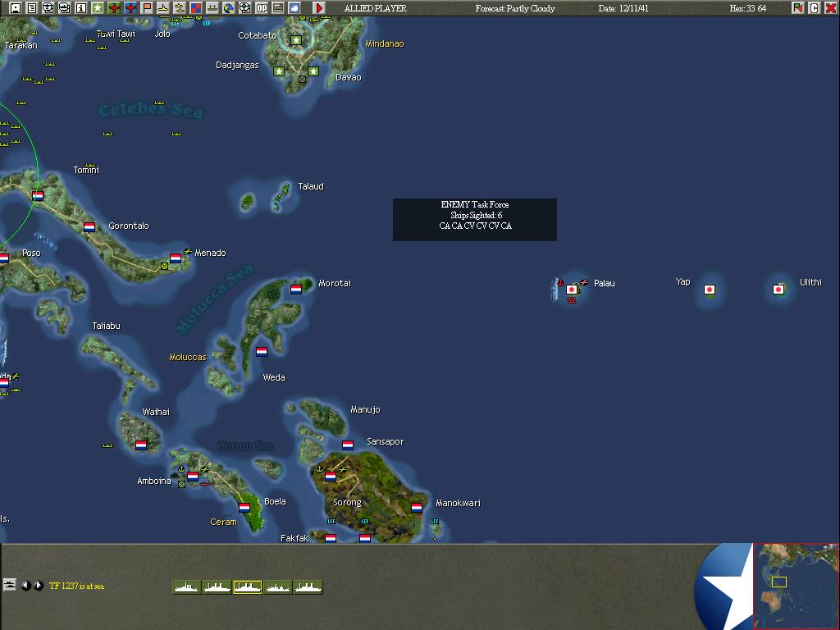Screen dimensions: 840x630
Task: Click the info 'i' icon in the toolbar
Action: point(81,8)
